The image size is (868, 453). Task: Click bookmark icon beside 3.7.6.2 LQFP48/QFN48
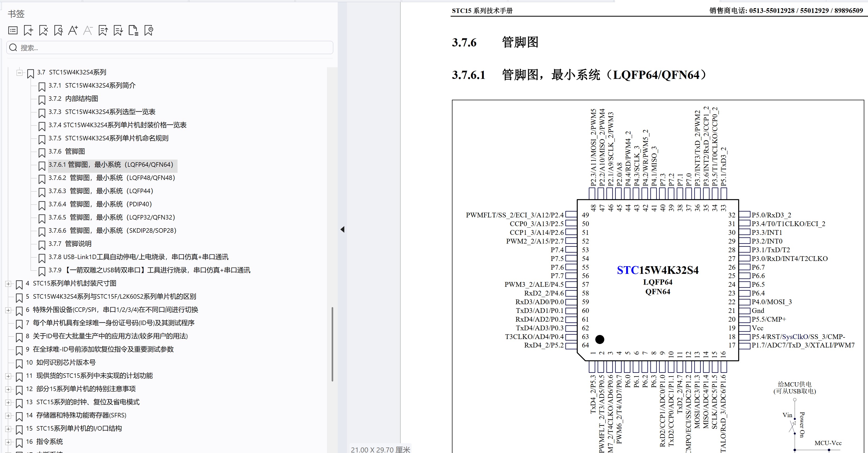coord(42,179)
